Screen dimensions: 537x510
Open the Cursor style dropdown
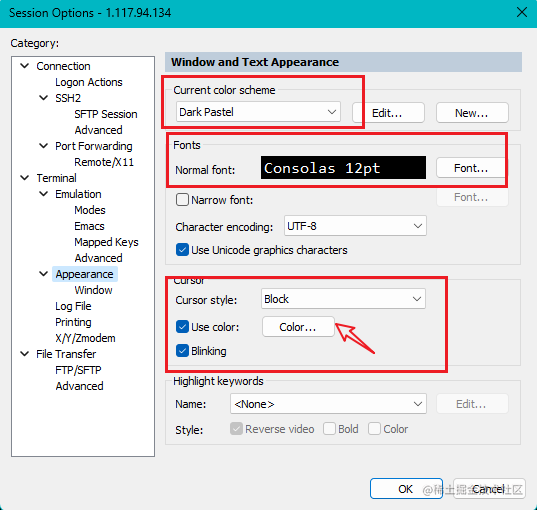click(343, 299)
